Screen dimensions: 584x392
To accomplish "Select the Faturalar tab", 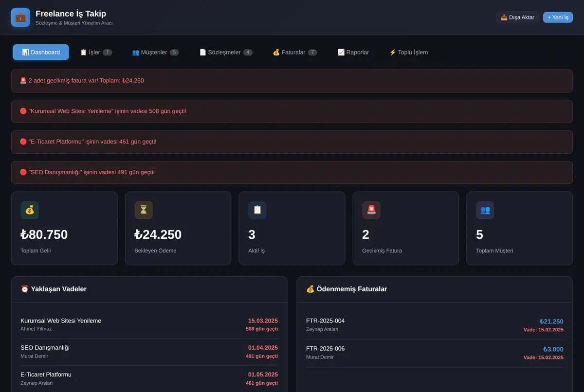I will (x=294, y=52).
